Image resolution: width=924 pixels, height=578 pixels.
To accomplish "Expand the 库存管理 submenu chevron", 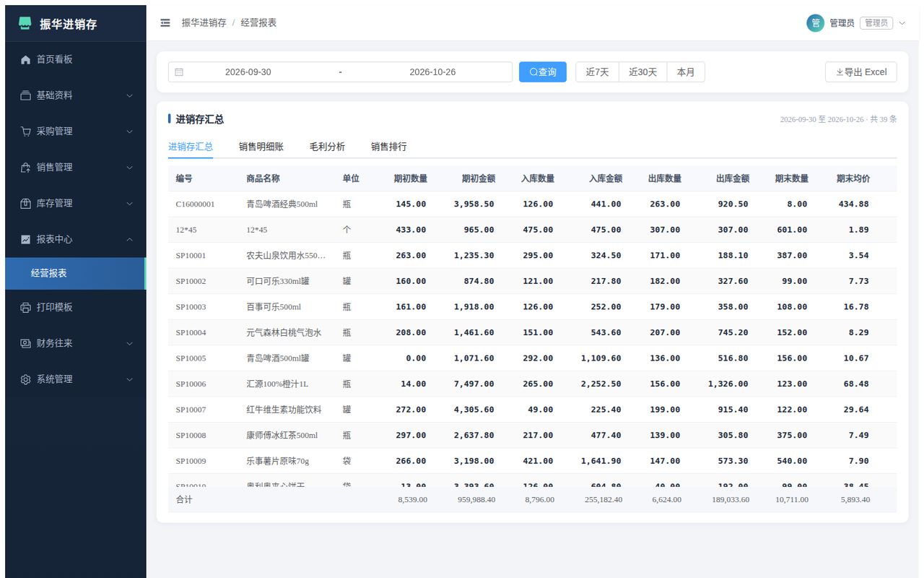I will [x=130, y=203].
